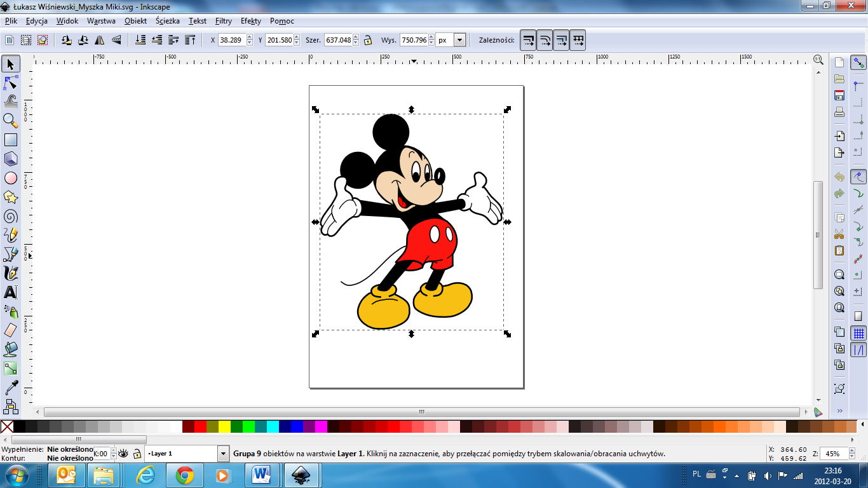Select the Zoom magnifier tool
This screenshot has height=488, width=868.
tap(11, 121)
